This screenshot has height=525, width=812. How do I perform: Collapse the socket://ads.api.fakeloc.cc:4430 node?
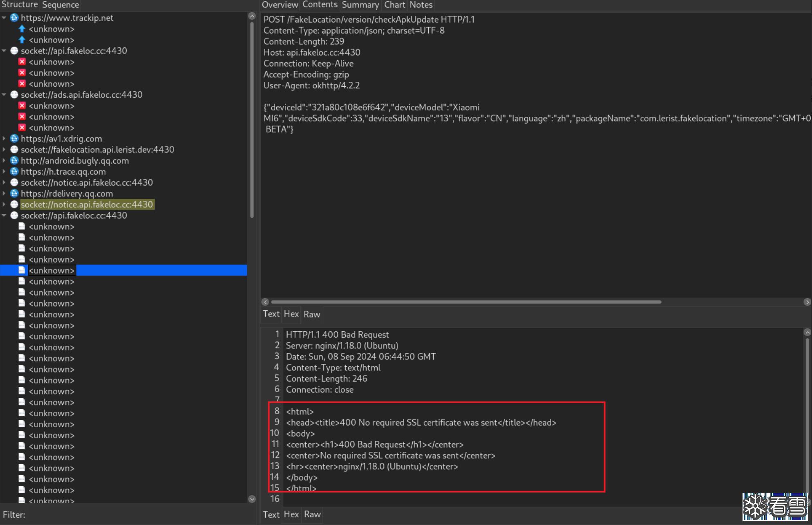(4, 94)
